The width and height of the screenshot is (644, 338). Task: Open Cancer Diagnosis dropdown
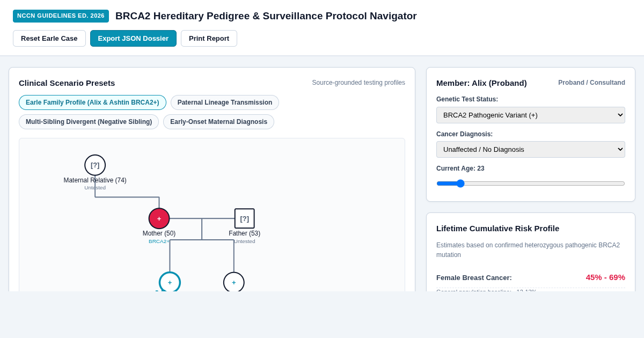tap(531, 149)
